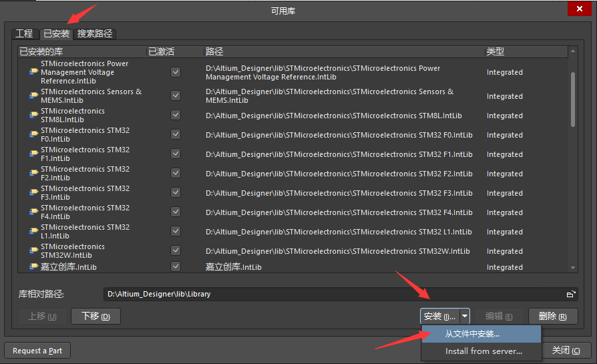Click the 编辑 button
The height and width of the screenshot is (364, 597).
point(499,316)
